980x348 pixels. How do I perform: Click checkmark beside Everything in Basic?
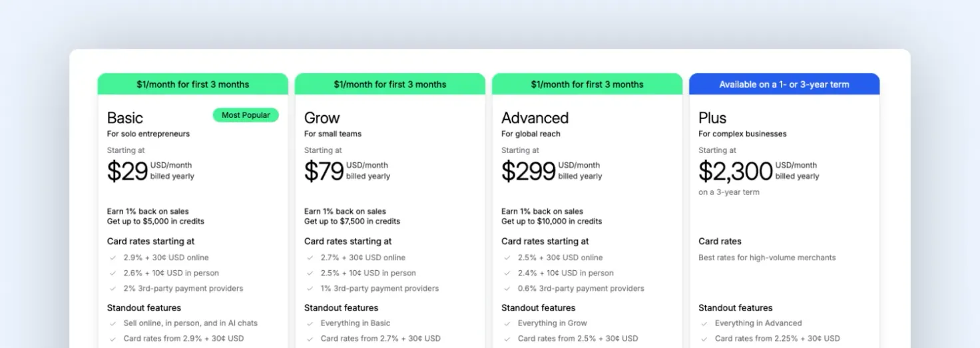[310, 323]
